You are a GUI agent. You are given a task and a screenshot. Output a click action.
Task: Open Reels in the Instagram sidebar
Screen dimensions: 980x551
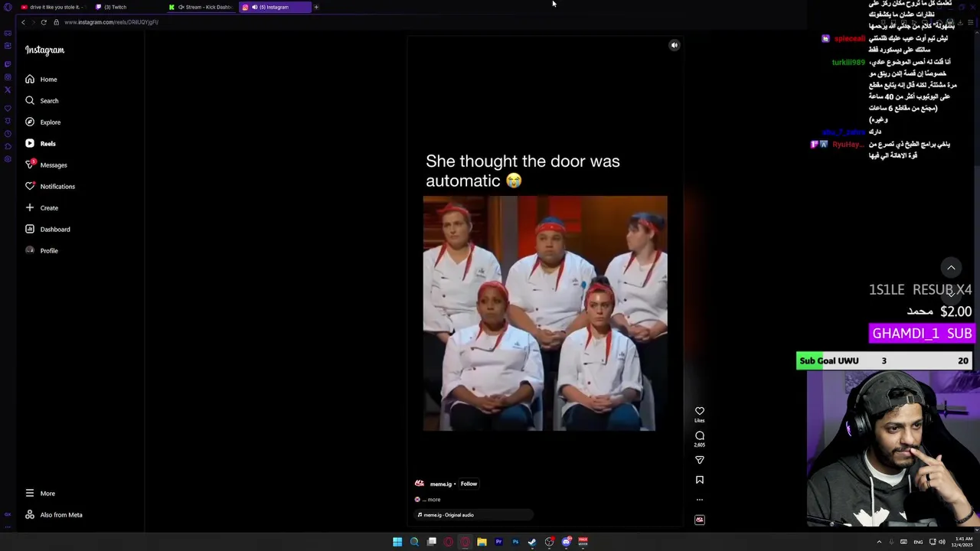coord(40,144)
